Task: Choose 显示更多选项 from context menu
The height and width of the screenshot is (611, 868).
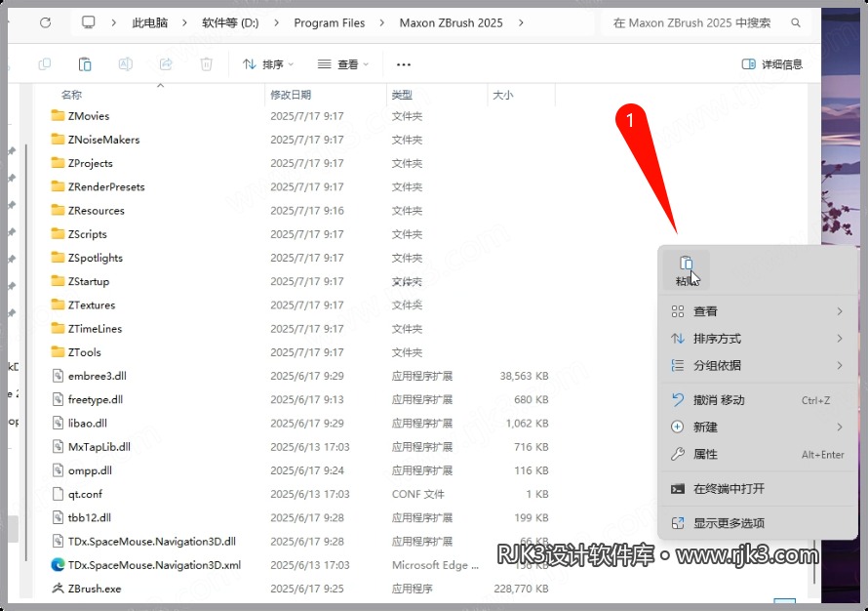Action: tap(757, 523)
